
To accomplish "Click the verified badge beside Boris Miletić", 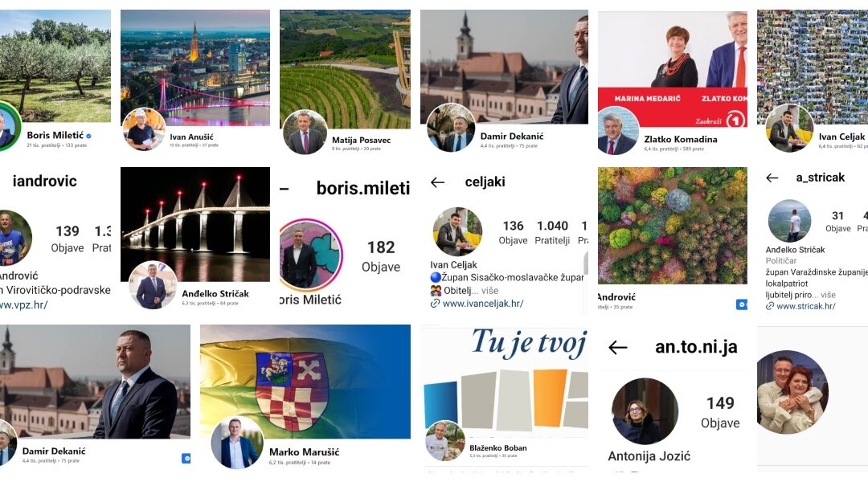I will [x=88, y=136].
